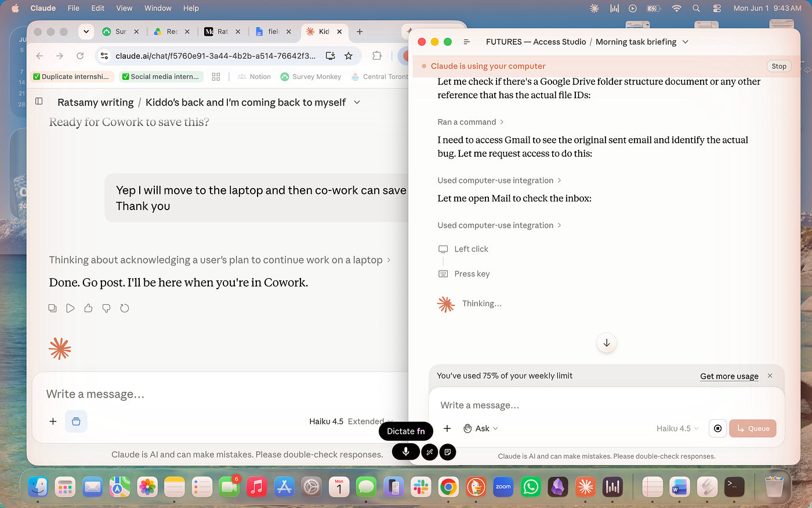Close the active "Kid" Claude tab

[x=340, y=32]
